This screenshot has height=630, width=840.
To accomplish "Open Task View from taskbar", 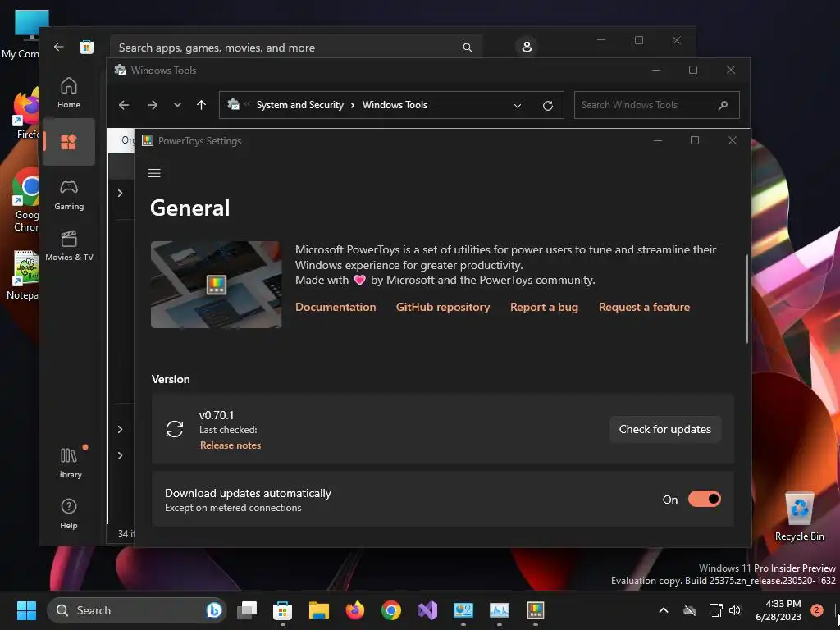I will [247, 610].
